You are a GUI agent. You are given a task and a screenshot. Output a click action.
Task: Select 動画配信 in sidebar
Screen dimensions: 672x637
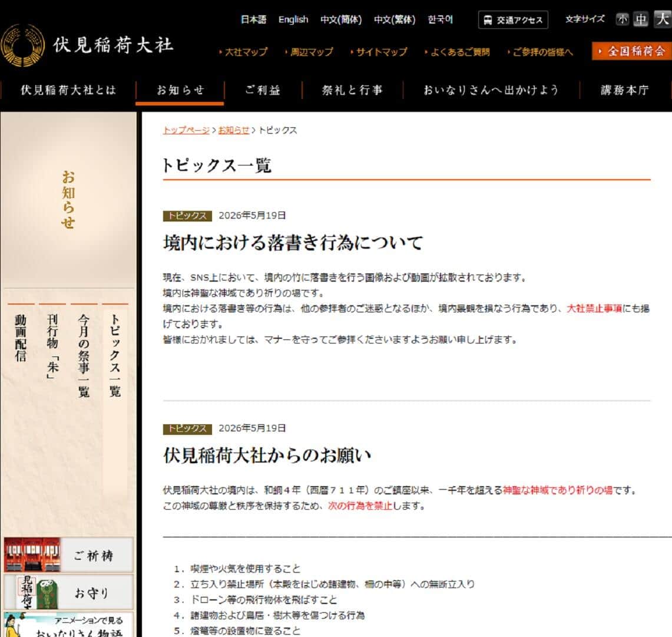pyautogui.click(x=21, y=338)
